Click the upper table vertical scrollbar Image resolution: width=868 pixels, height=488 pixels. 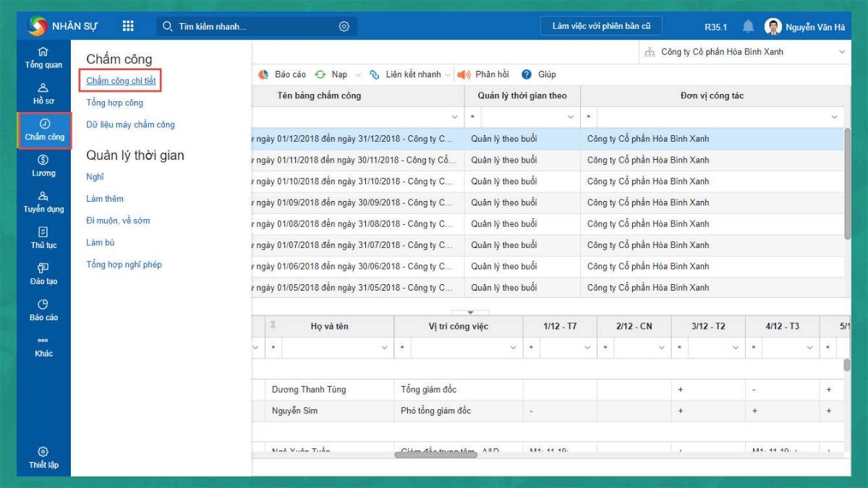coord(848,184)
